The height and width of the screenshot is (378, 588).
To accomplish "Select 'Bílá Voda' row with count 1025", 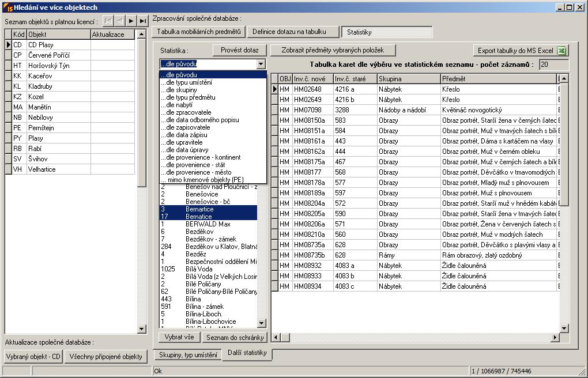I will [x=208, y=269].
